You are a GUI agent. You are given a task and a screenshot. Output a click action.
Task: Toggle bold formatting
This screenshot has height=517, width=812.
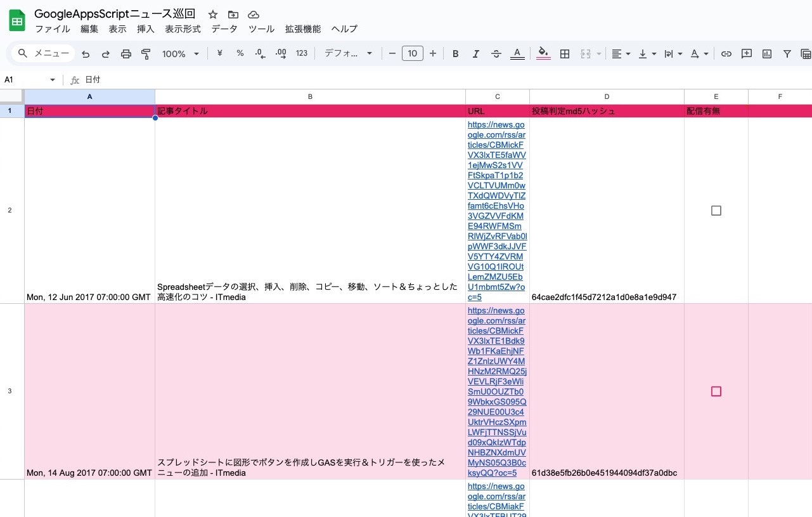pyautogui.click(x=455, y=53)
